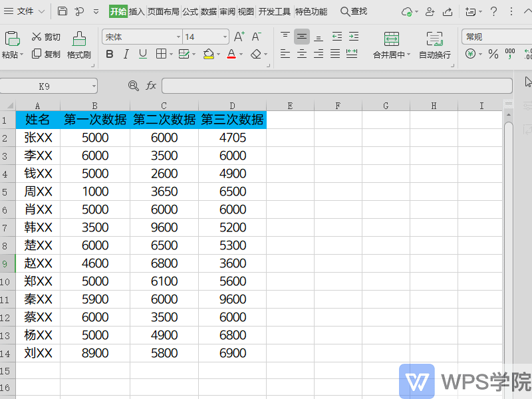This screenshot has height=399, width=532.
Task: Open the 公式 (Formulas) tab
Action: click(190, 11)
